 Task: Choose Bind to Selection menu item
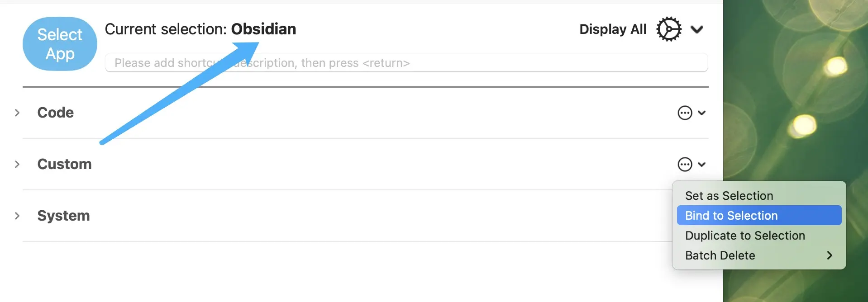[731, 216]
